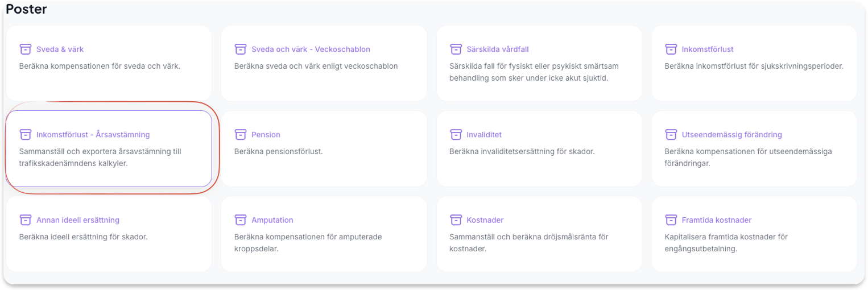The height and width of the screenshot is (290, 868).
Task: Click the archive icon beside Pension
Action: click(241, 135)
